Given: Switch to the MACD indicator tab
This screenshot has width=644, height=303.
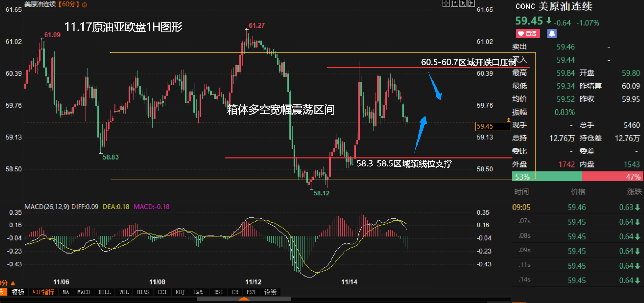Looking at the screenshot, I should pos(84,292).
